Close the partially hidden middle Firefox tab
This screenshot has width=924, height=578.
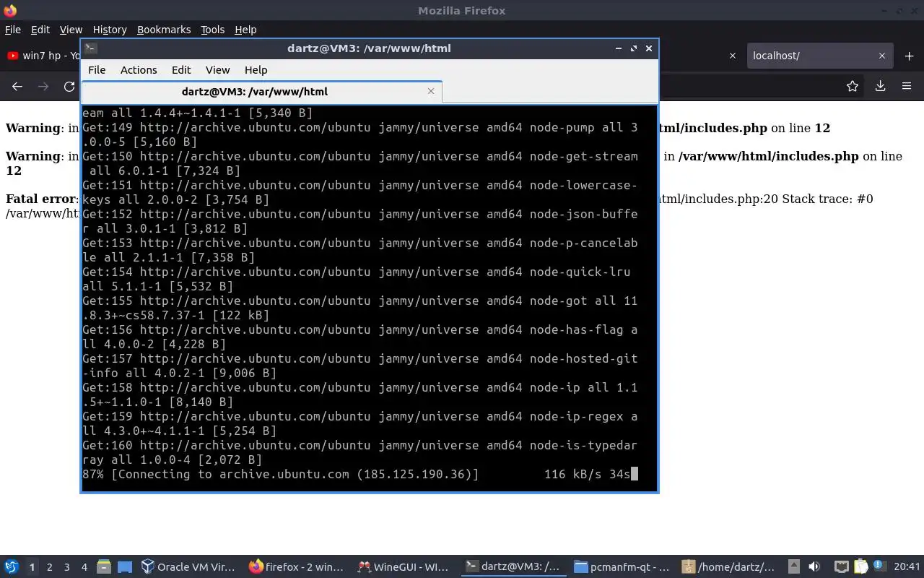click(733, 56)
